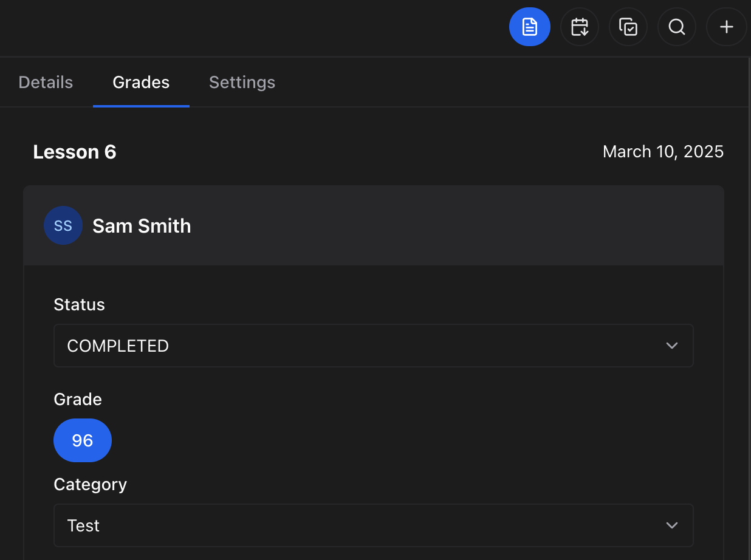
Task: Switch to the Settings tab
Action: point(242,82)
